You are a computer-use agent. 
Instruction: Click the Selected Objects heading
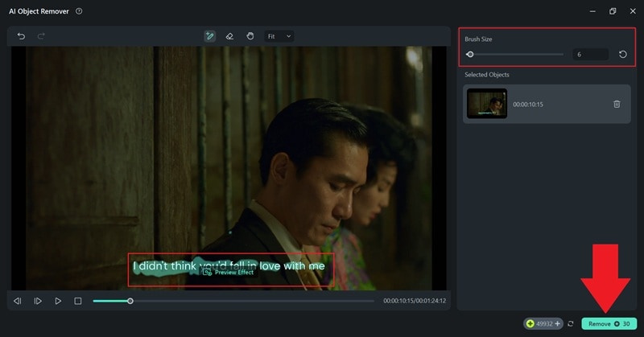[487, 75]
